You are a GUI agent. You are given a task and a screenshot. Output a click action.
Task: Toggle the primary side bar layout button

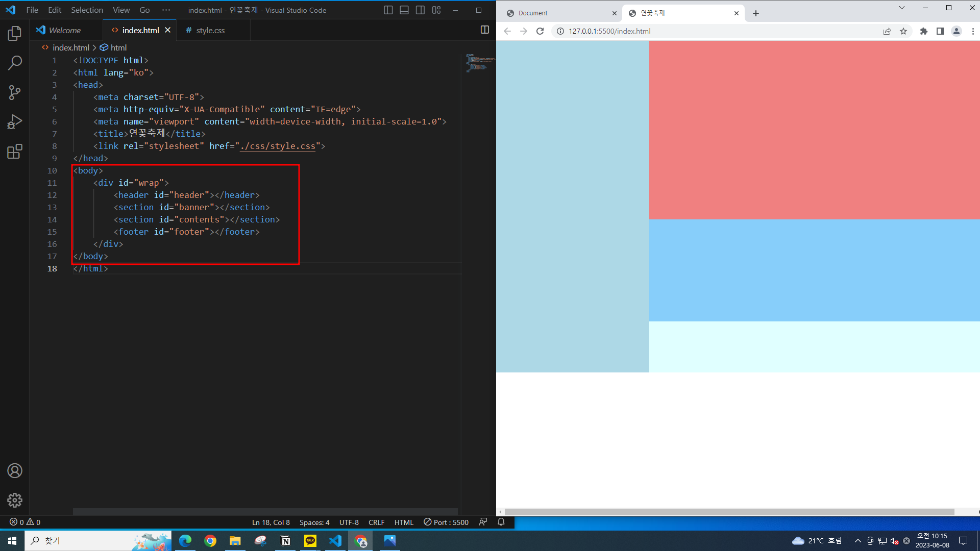(x=388, y=10)
